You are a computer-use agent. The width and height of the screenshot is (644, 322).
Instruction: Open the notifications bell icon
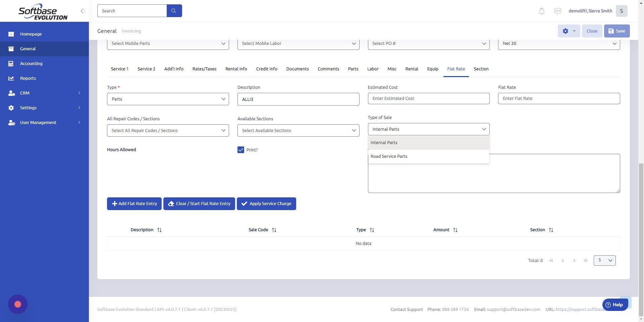pyautogui.click(x=541, y=11)
